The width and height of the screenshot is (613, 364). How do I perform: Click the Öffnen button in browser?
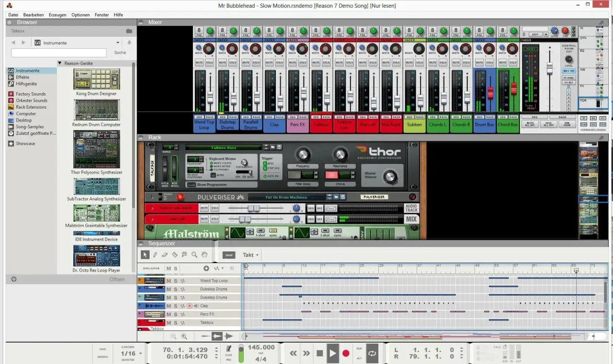pyautogui.click(x=117, y=279)
